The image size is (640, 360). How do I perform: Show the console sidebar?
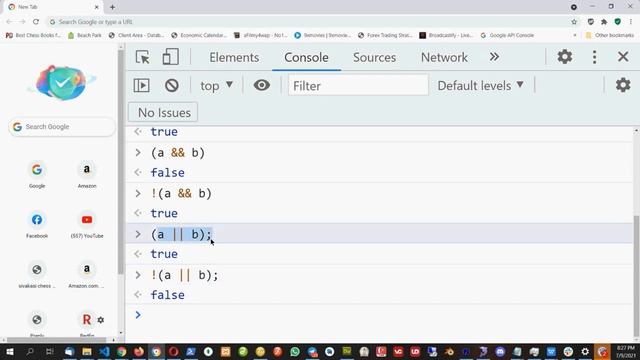tap(142, 85)
